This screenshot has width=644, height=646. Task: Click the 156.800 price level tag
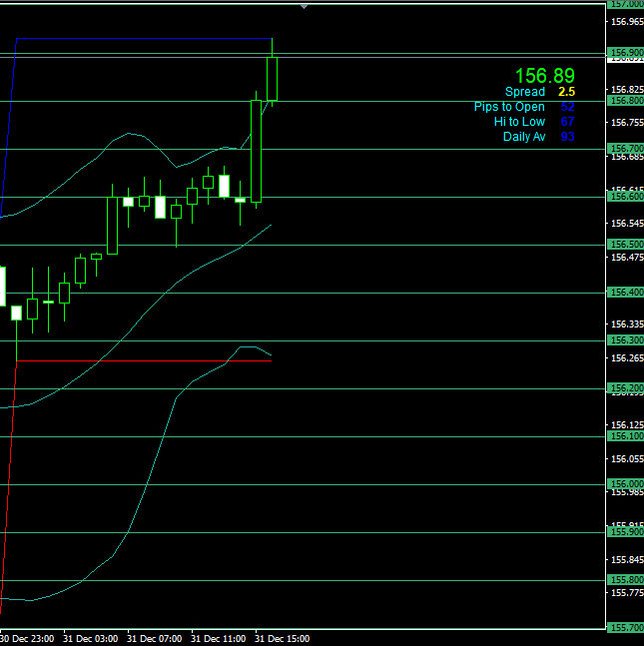pyautogui.click(x=625, y=101)
